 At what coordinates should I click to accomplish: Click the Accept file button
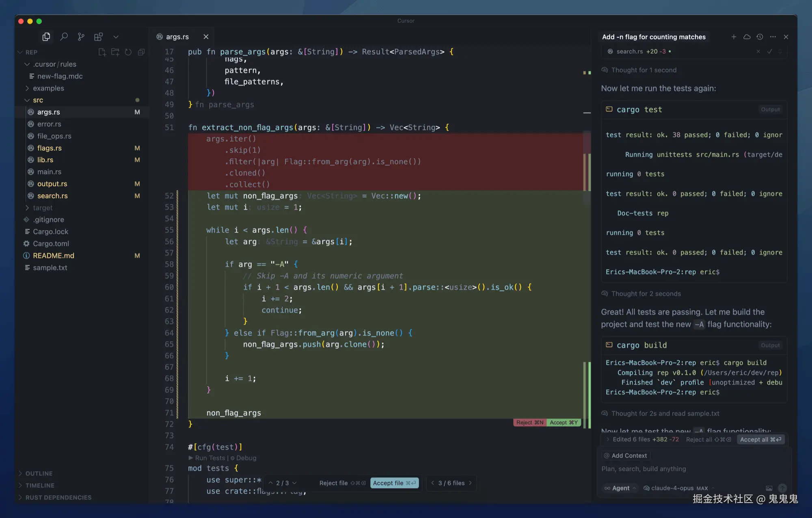pos(394,483)
